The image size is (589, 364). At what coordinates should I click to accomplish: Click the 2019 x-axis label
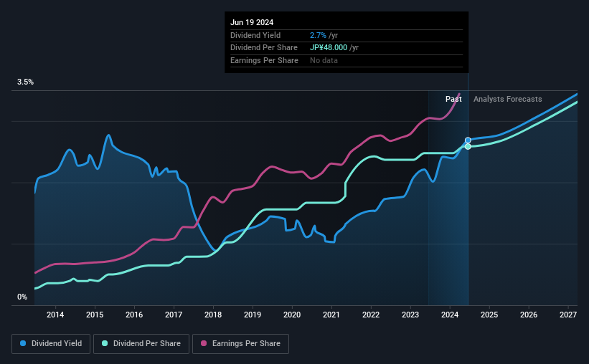tap(253, 315)
